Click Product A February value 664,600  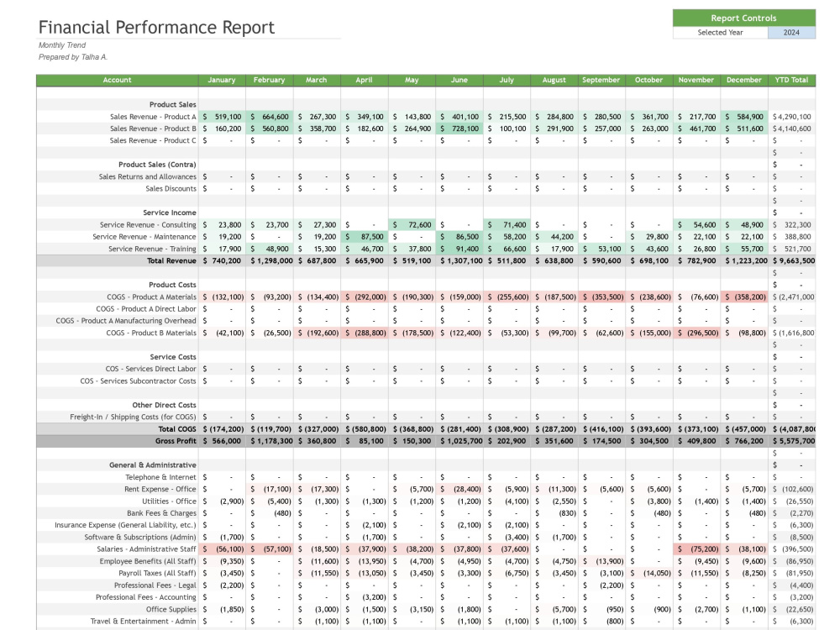click(270, 117)
